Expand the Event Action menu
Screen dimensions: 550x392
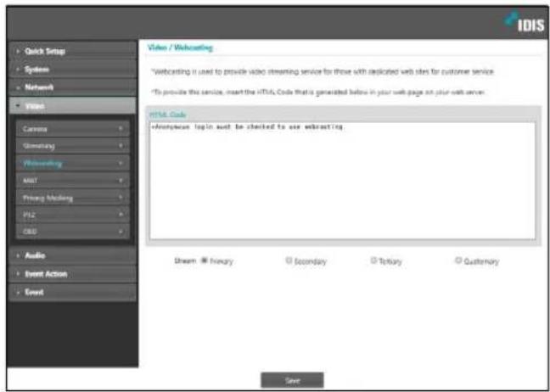(x=73, y=274)
